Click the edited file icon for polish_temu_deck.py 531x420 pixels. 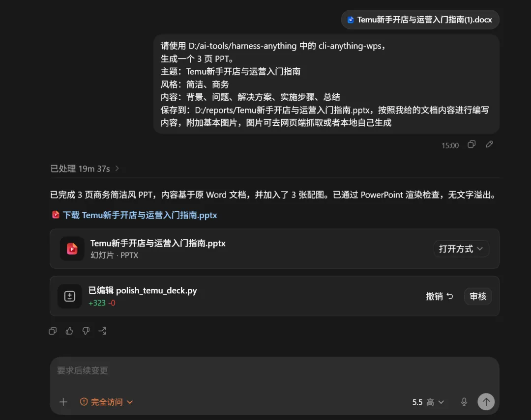[x=70, y=296]
